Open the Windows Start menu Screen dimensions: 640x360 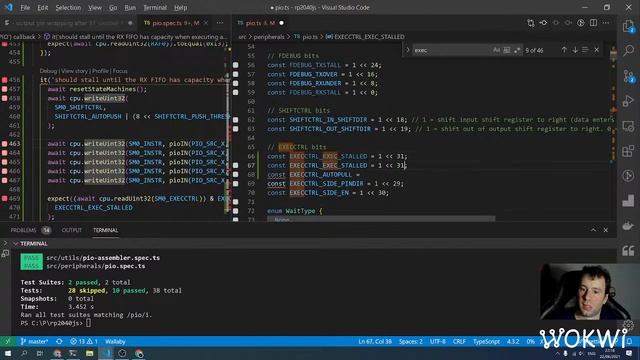coord(8,353)
